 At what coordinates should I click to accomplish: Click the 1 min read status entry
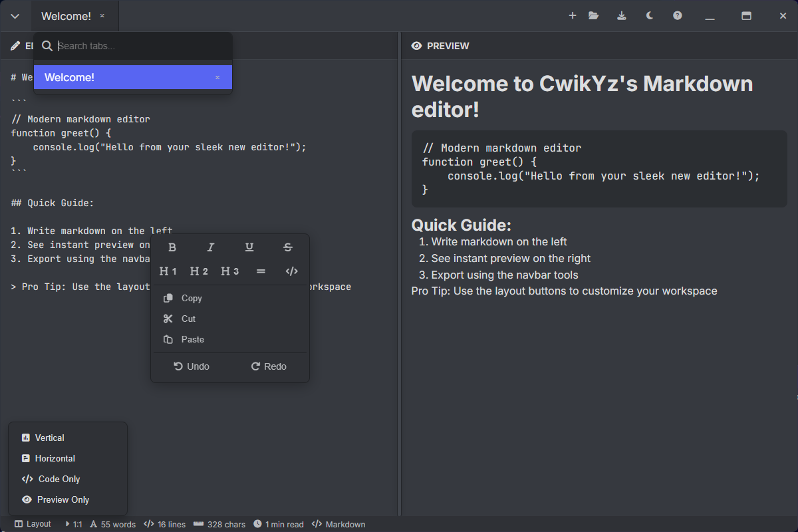279,524
